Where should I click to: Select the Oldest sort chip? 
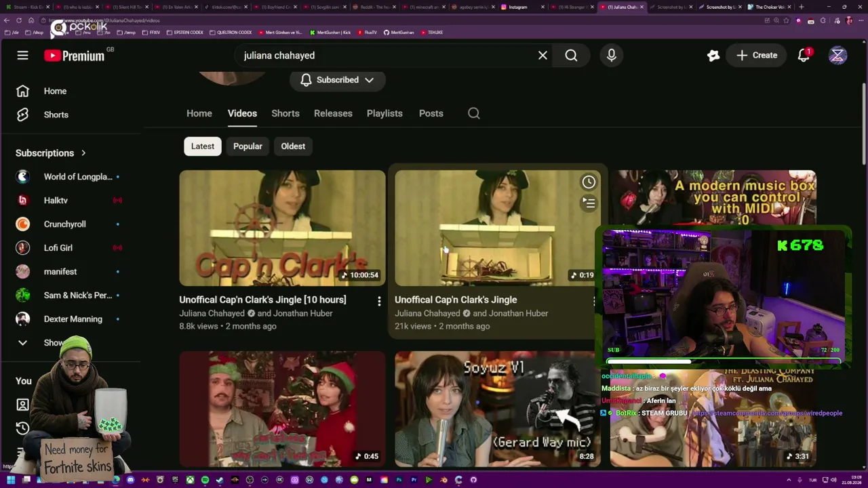(x=293, y=146)
